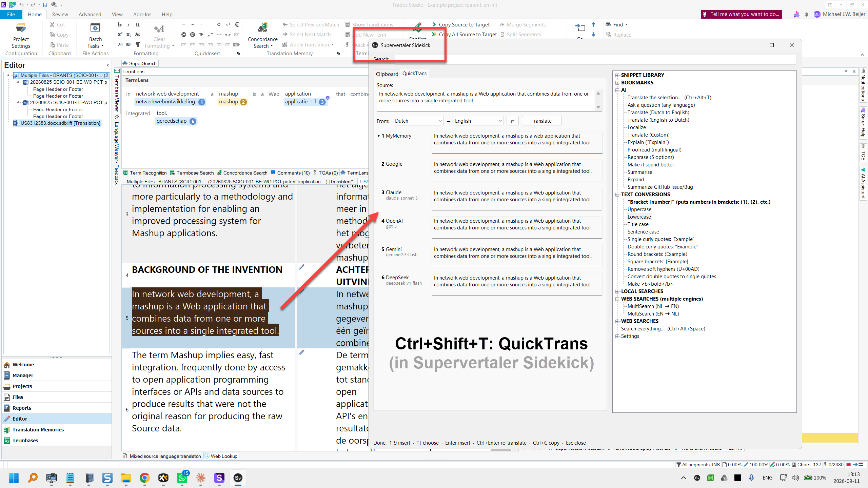Viewport: 868px width, 488px height.
Task: Click the Web Lookup tab
Action: click(x=221, y=456)
